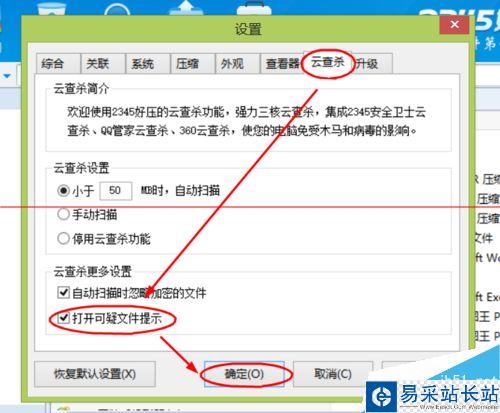
Task: Click the 取消(C) button
Action: 333,374
